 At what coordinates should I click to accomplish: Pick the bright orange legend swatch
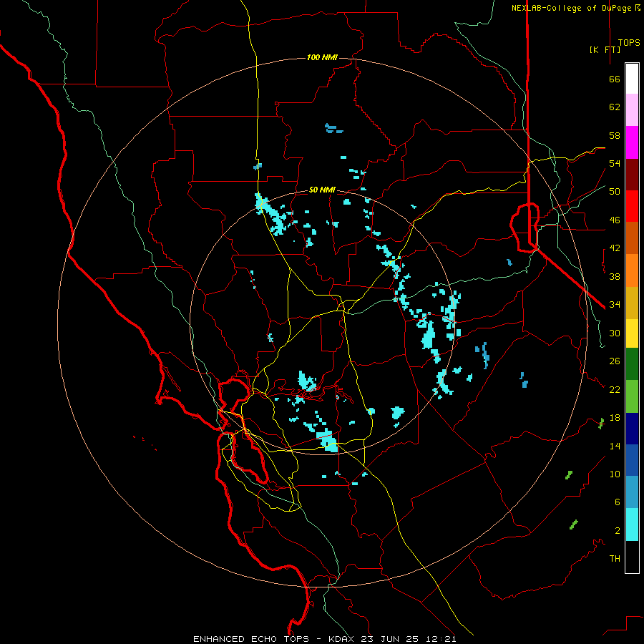(x=632, y=270)
